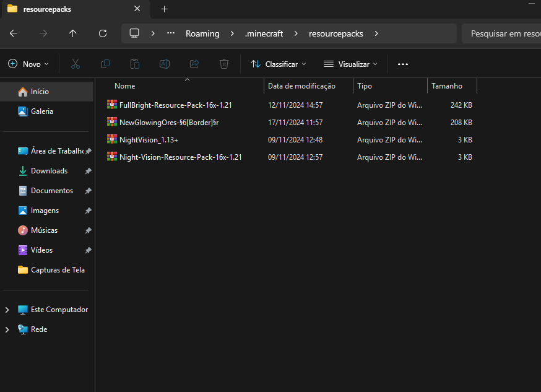
Task: Open the Novo dropdown menu
Action: [28, 64]
